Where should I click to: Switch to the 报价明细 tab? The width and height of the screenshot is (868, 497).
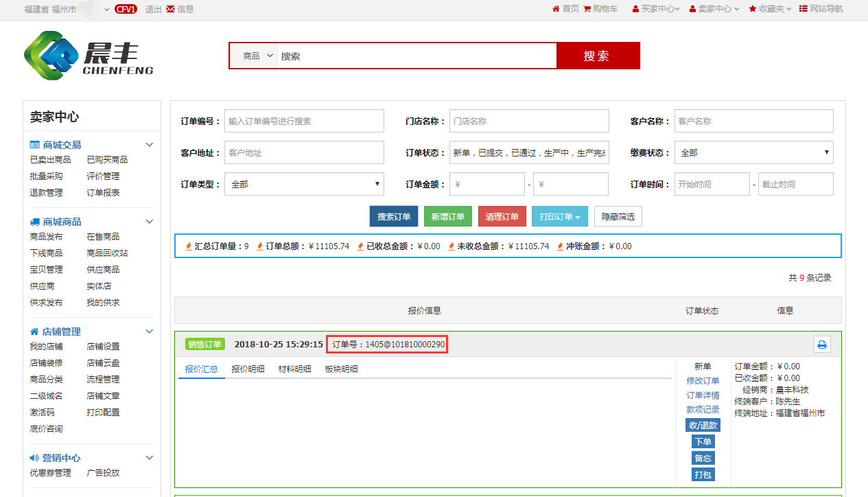(248, 369)
